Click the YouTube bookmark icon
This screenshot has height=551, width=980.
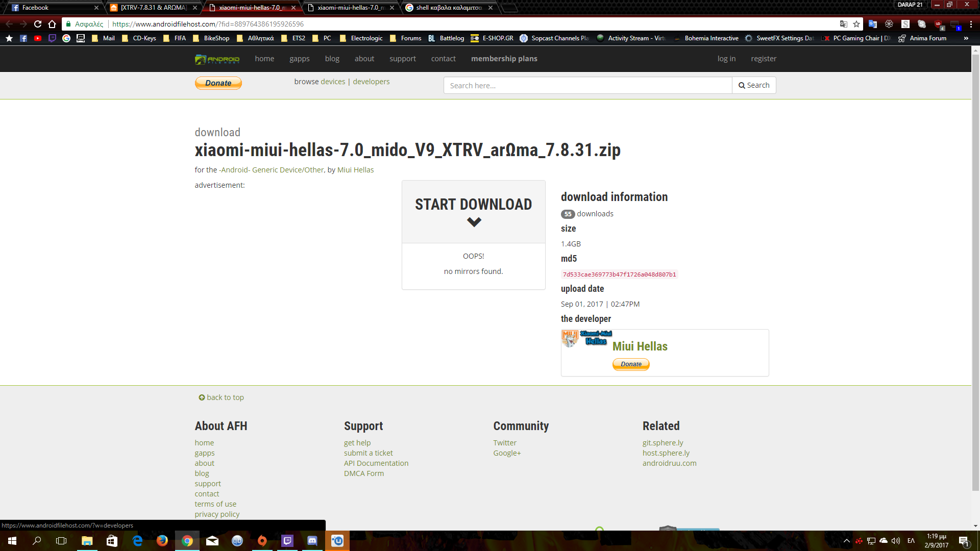pos(38,38)
